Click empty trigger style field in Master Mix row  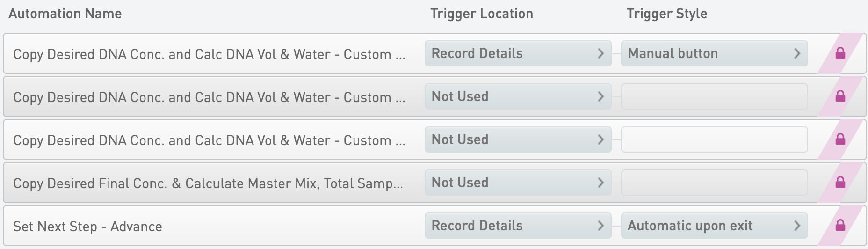point(714,183)
